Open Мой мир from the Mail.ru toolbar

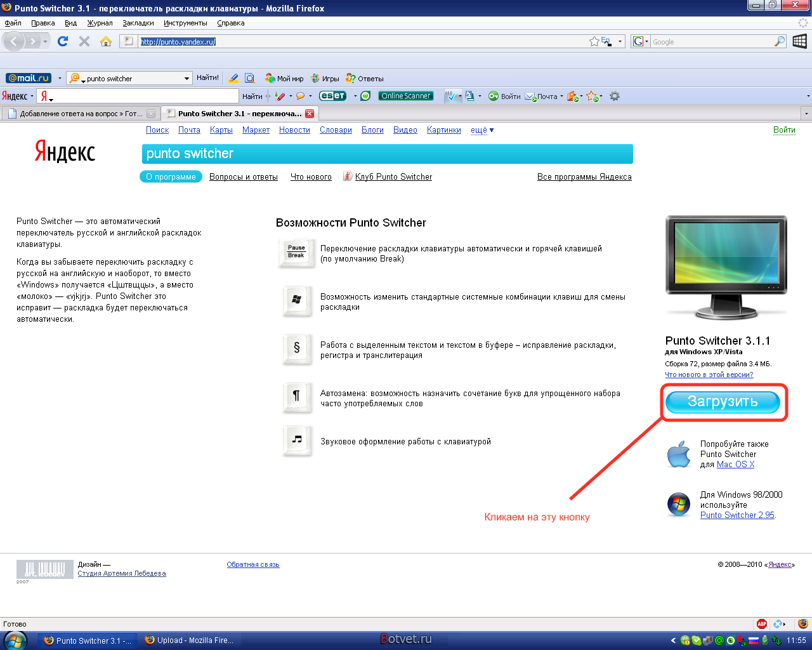point(284,78)
